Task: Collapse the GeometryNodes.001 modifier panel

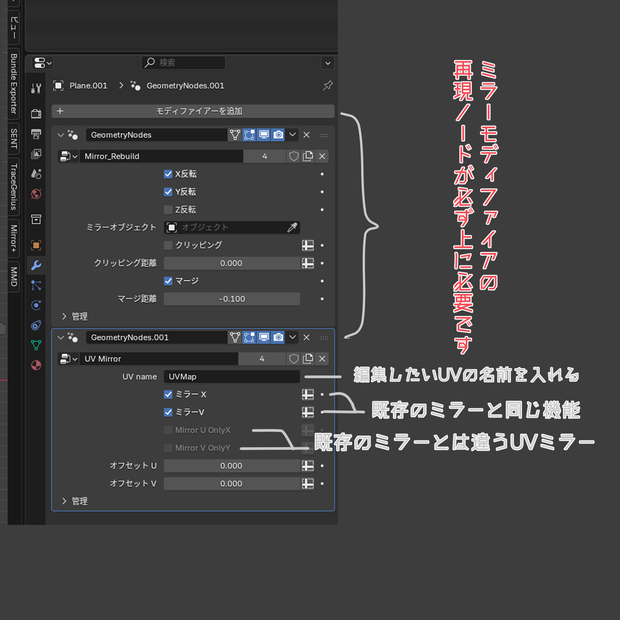Action: pos(60,337)
